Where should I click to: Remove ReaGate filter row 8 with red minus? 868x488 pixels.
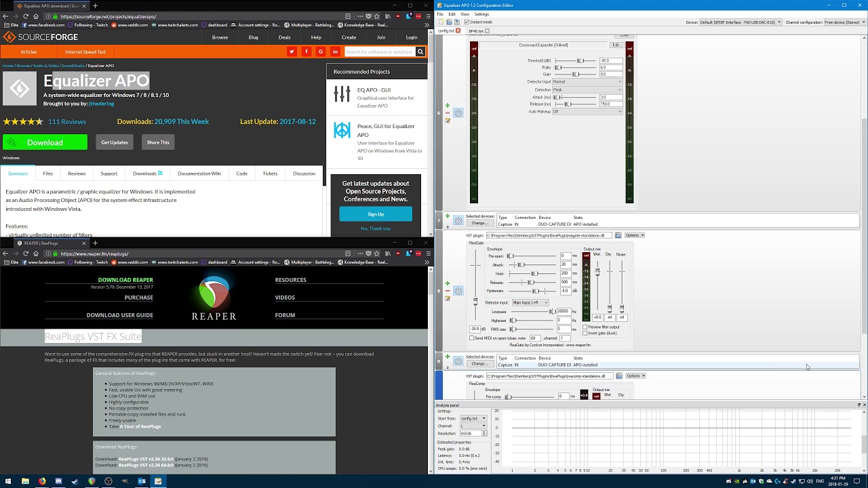click(448, 291)
